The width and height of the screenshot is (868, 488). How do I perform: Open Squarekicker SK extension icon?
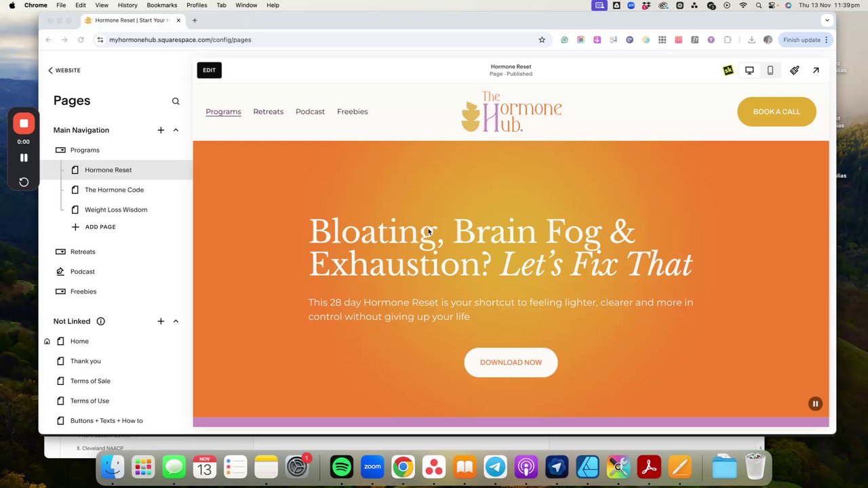pos(728,70)
